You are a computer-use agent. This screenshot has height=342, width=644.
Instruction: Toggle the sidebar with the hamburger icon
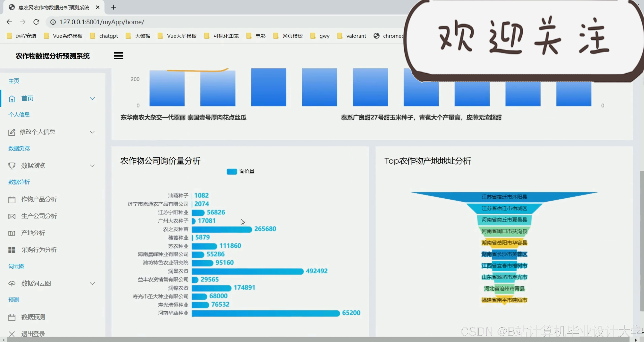click(x=119, y=55)
